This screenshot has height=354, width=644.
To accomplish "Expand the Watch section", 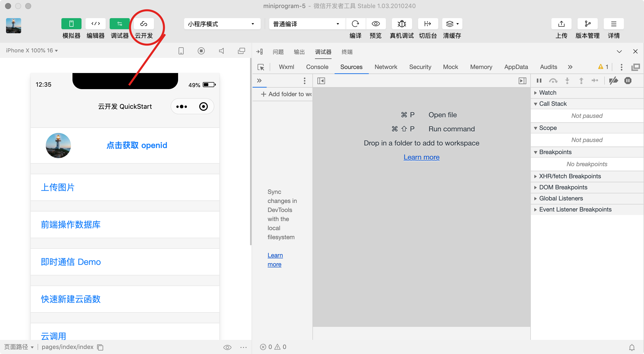I will coord(548,93).
